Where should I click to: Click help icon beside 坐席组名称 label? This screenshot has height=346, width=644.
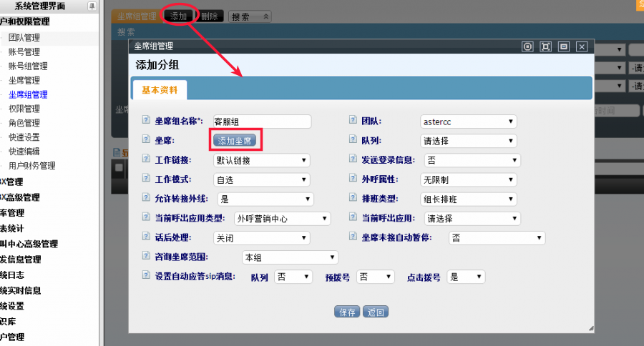[x=147, y=121]
